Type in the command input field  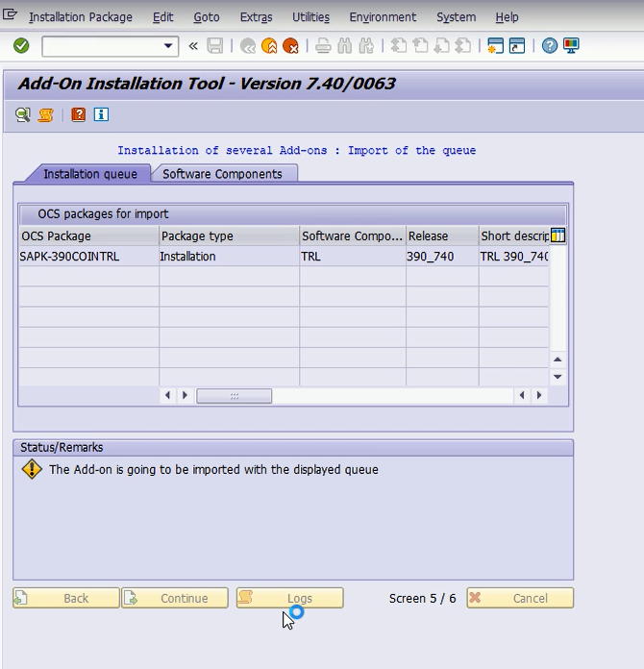click(x=101, y=46)
